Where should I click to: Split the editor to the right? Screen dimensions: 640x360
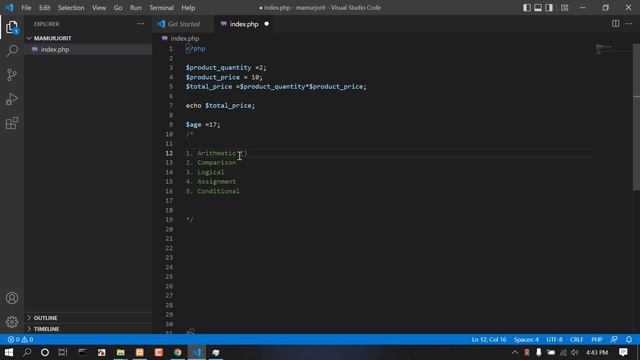point(615,24)
